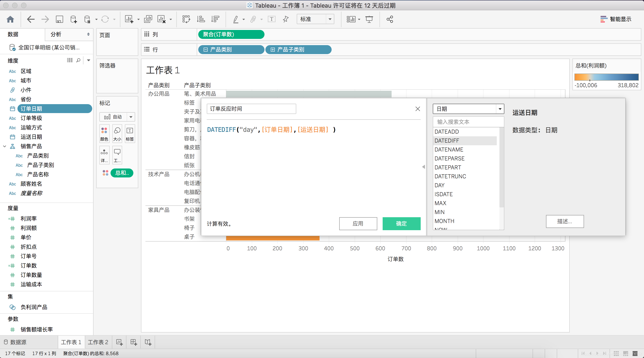Search dimensions with the magnifier icon

(x=78, y=60)
